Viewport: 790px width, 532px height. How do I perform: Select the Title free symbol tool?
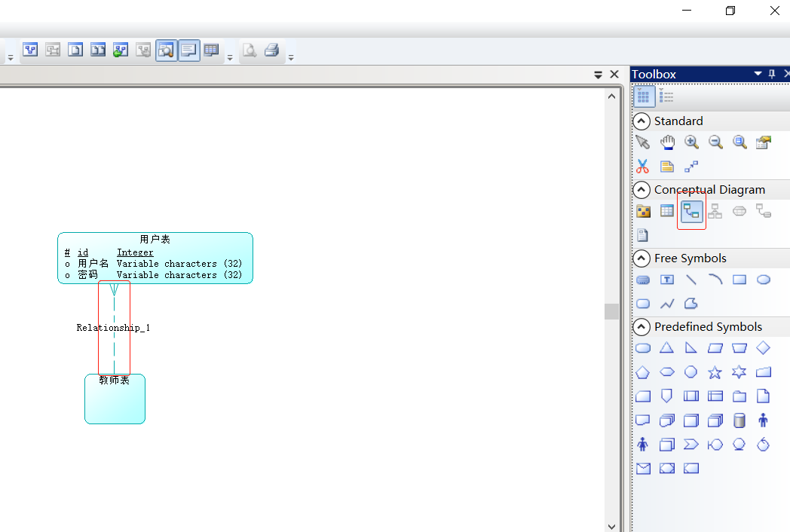643,280
